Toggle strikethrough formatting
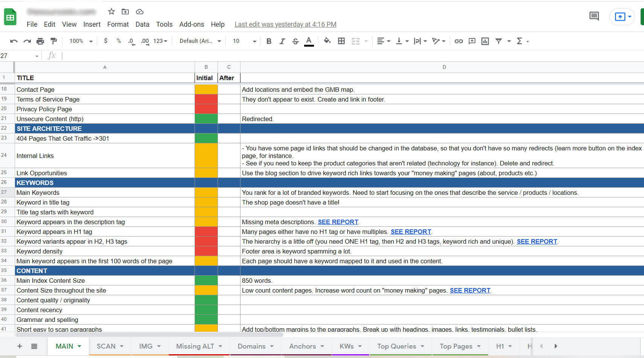Image resolution: width=644 pixels, height=358 pixels. pos(295,41)
